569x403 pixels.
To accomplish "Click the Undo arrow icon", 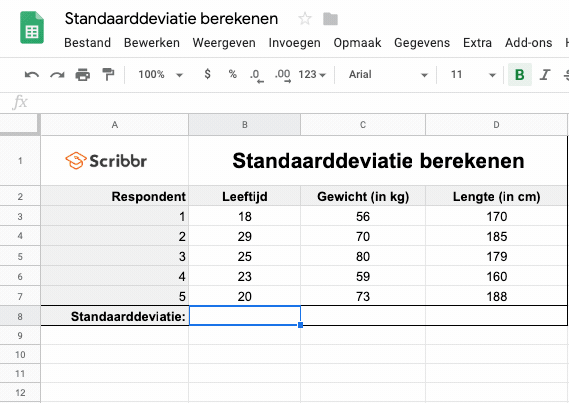I will point(32,75).
